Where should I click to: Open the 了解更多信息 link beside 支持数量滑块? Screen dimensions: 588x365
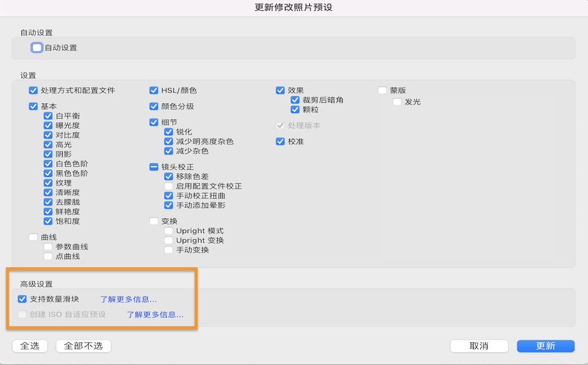click(127, 299)
